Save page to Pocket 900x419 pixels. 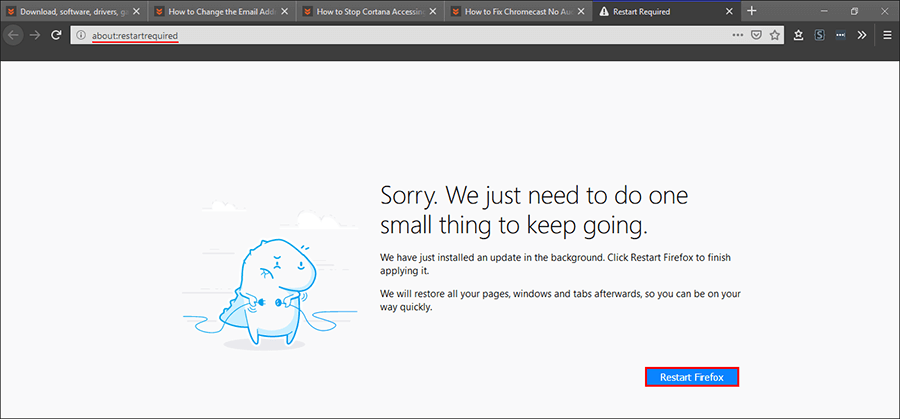coord(757,36)
